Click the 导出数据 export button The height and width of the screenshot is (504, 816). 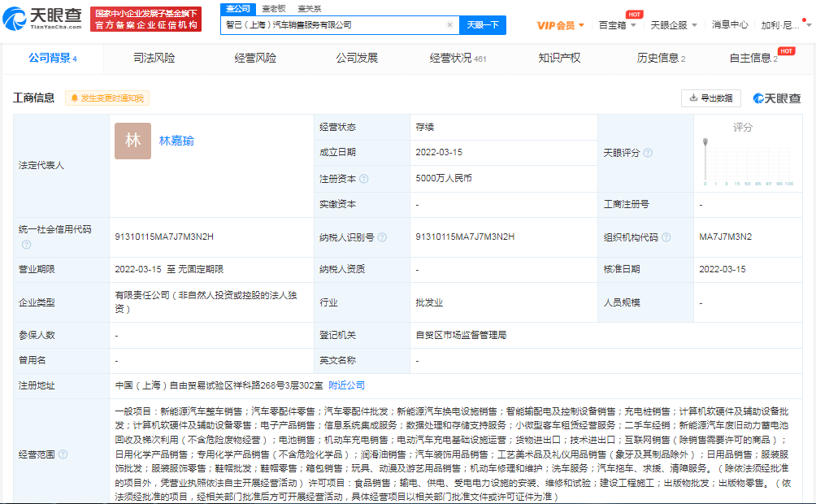[x=711, y=98]
